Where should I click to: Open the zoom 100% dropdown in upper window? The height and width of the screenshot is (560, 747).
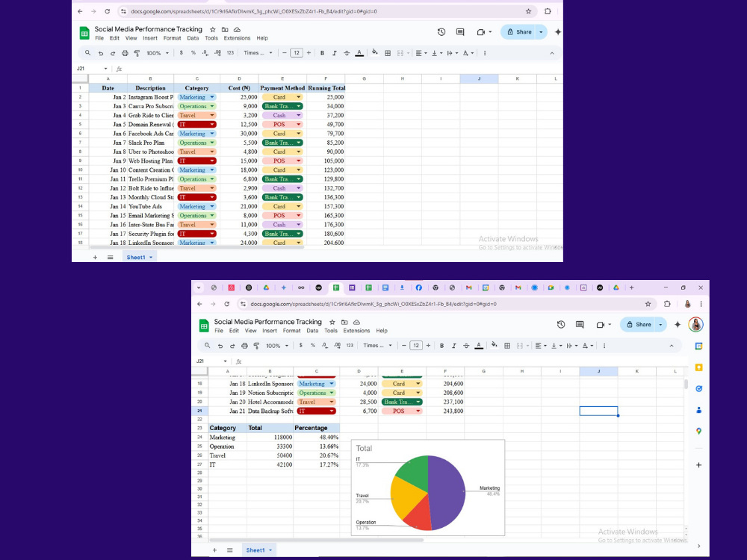click(x=158, y=53)
